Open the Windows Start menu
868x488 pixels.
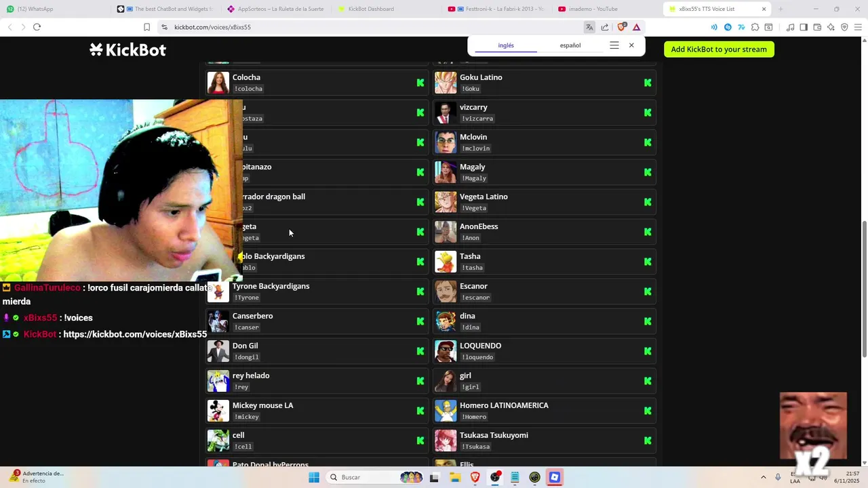pos(314,477)
